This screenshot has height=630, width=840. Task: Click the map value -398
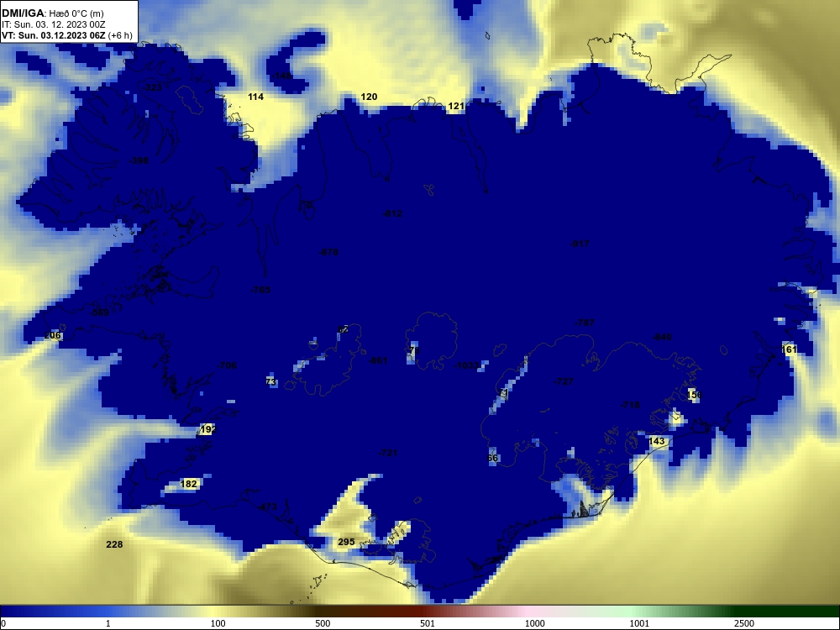[x=139, y=160]
